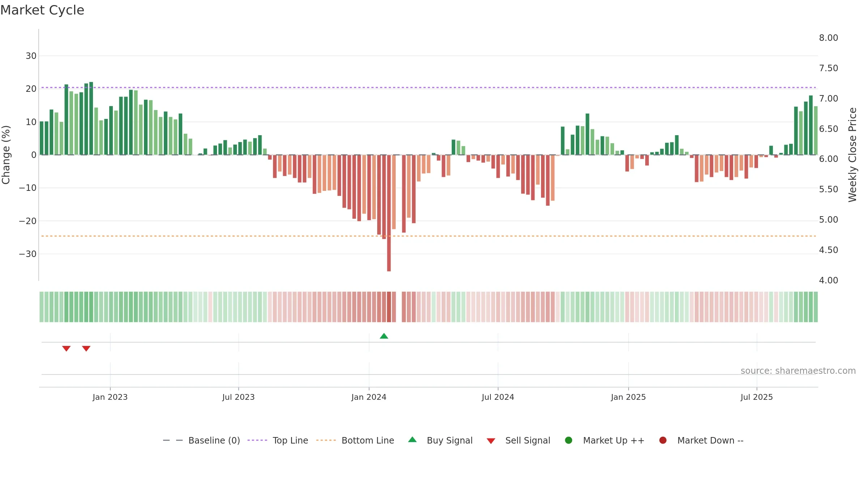This screenshot has width=868, height=488.
Task: Click the Baseline (0) dashed line legend icon
Action: (x=173, y=440)
